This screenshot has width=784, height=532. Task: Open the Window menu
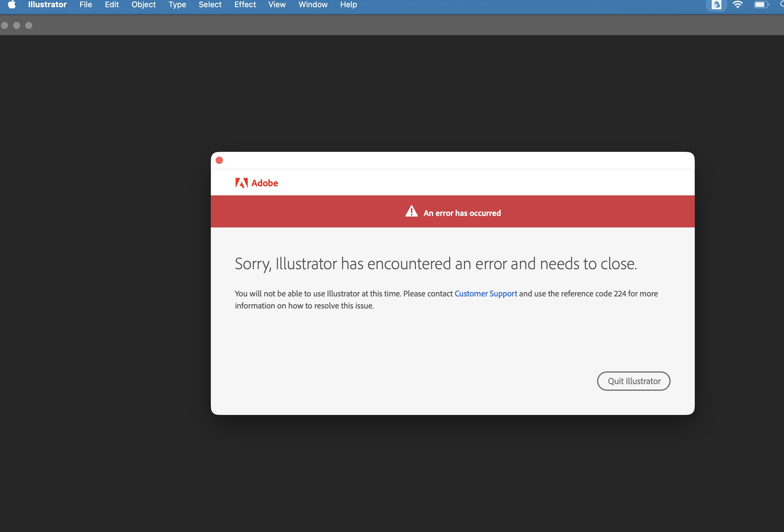point(313,5)
